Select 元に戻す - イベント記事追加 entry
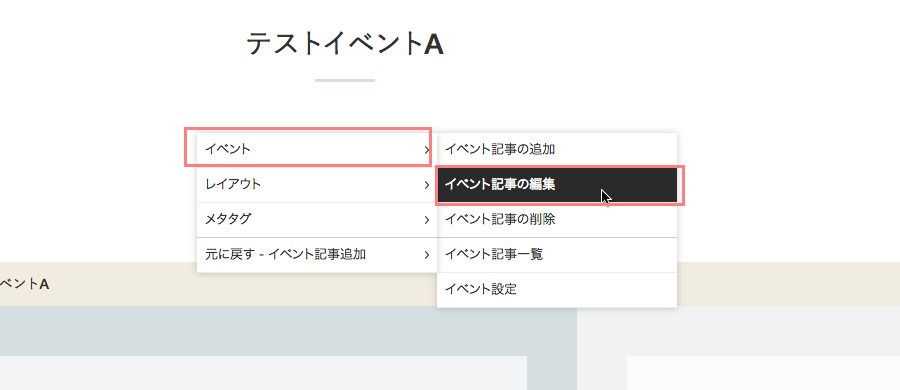Image resolution: width=900 pixels, height=390 pixels. coord(317,254)
